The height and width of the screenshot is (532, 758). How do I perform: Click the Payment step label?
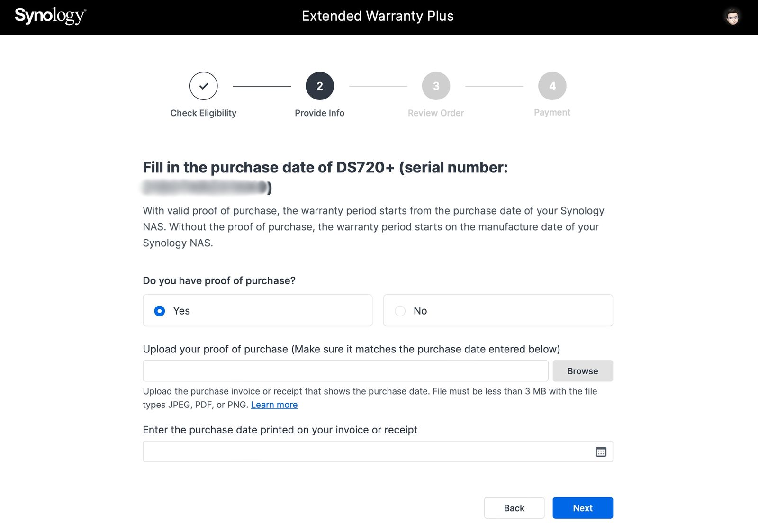(x=552, y=113)
